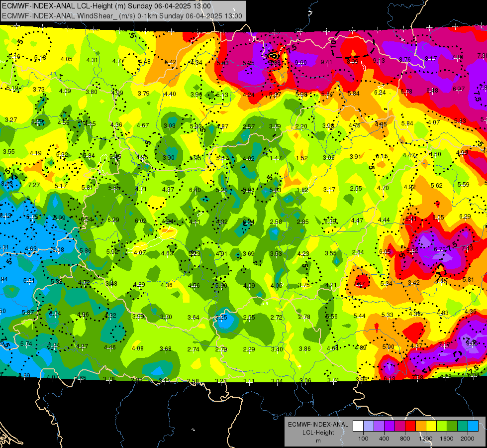The width and height of the screenshot is (487, 448).
Task: Click wind shear value 1.52
Action: click(x=301, y=158)
